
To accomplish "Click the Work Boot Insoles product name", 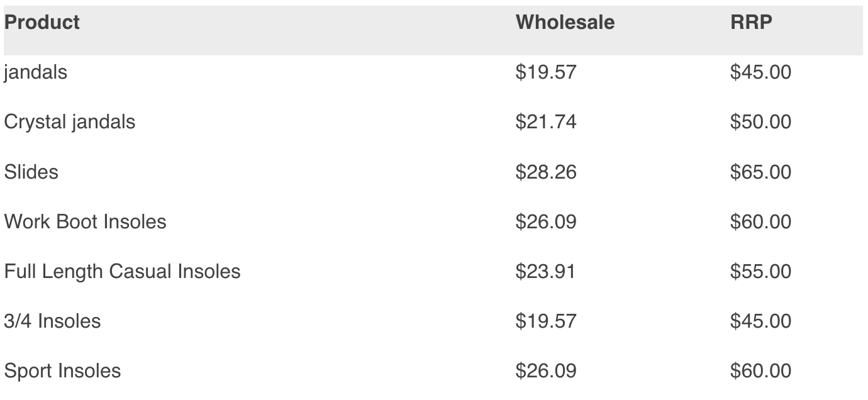I will 85,221.
